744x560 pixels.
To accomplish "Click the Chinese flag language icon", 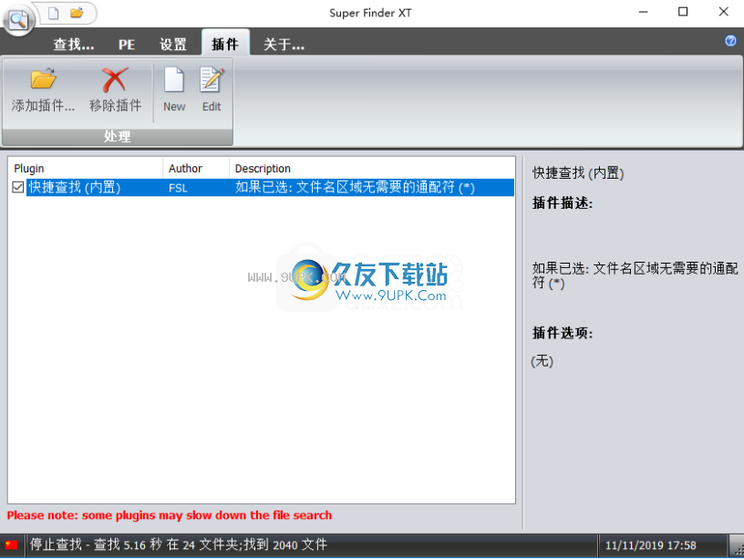I will click(x=11, y=544).
